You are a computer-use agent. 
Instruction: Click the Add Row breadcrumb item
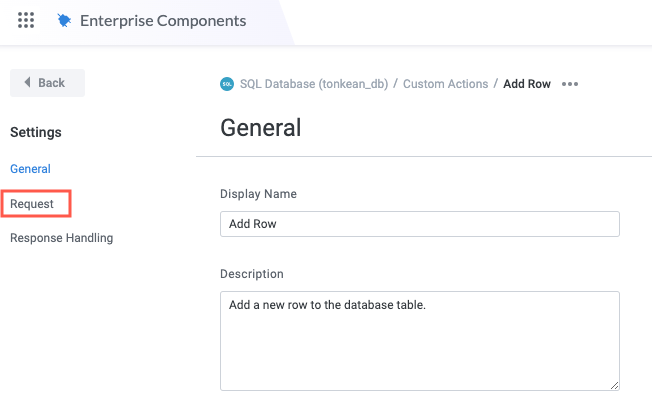(x=527, y=84)
